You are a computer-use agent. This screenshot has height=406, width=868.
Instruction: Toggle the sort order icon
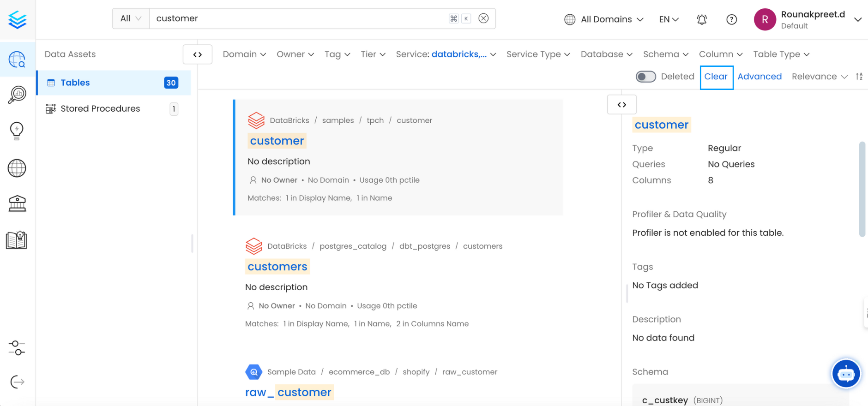[x=859, y=77]
